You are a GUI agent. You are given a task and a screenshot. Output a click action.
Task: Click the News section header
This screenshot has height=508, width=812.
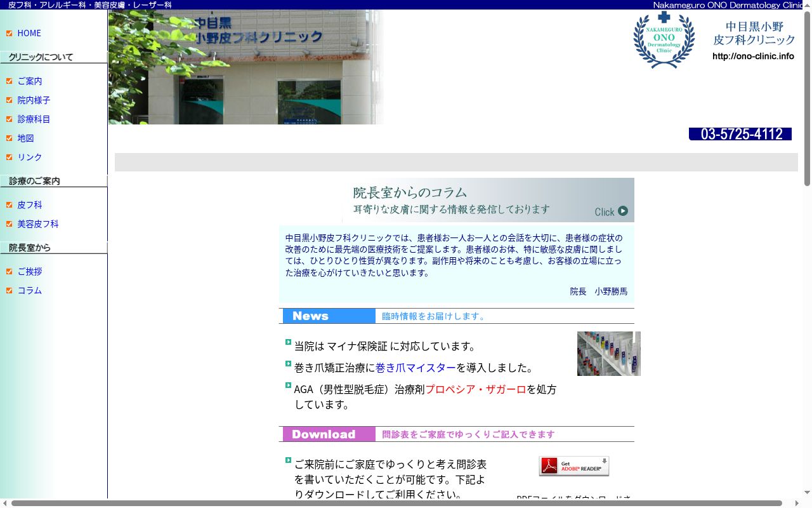pos(457,316)
